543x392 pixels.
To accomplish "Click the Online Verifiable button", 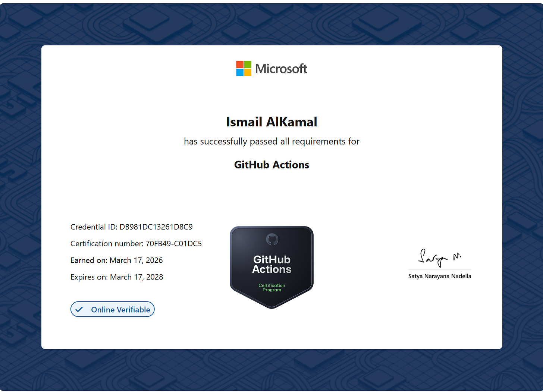I will click(x=113, y=309).
